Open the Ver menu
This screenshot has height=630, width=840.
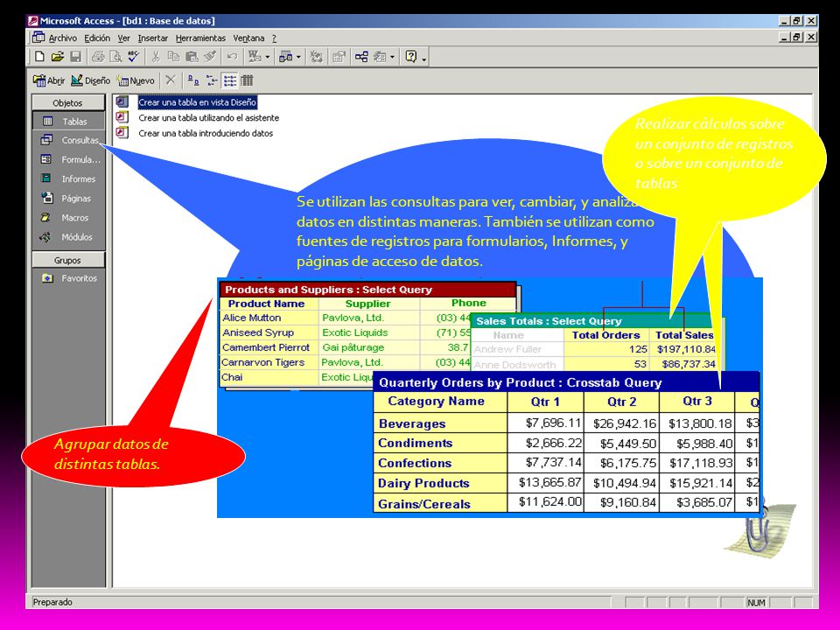pos(123,38)
